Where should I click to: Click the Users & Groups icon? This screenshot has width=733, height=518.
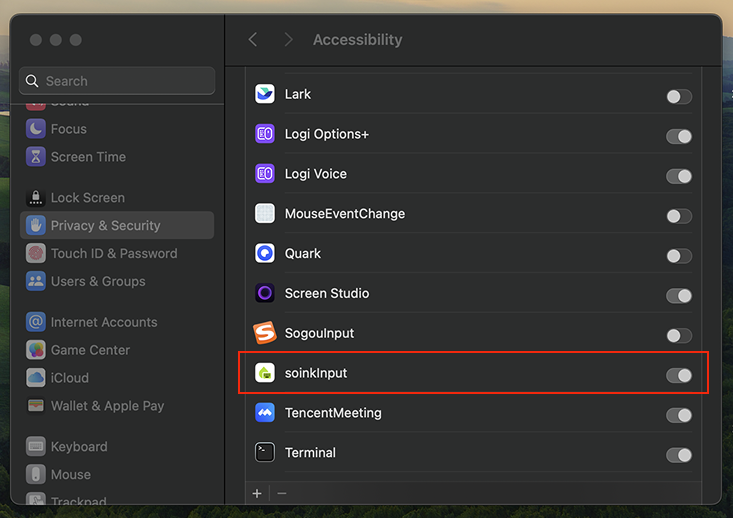click(x=36, y=281)
